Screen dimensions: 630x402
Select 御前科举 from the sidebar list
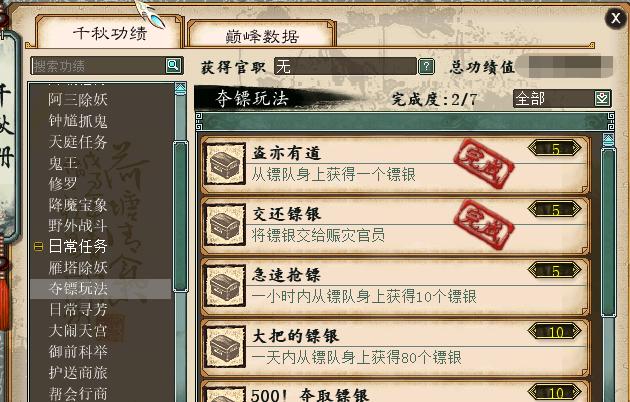(78, 351)
